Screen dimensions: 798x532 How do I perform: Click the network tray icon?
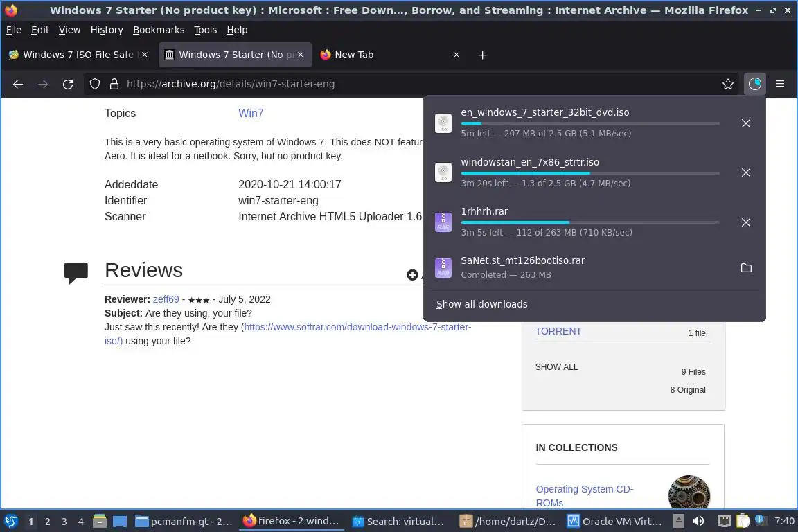coord(724,521)
